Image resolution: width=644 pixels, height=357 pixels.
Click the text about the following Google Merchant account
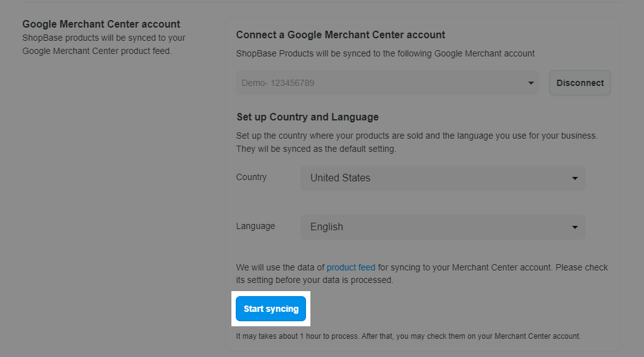385,53
